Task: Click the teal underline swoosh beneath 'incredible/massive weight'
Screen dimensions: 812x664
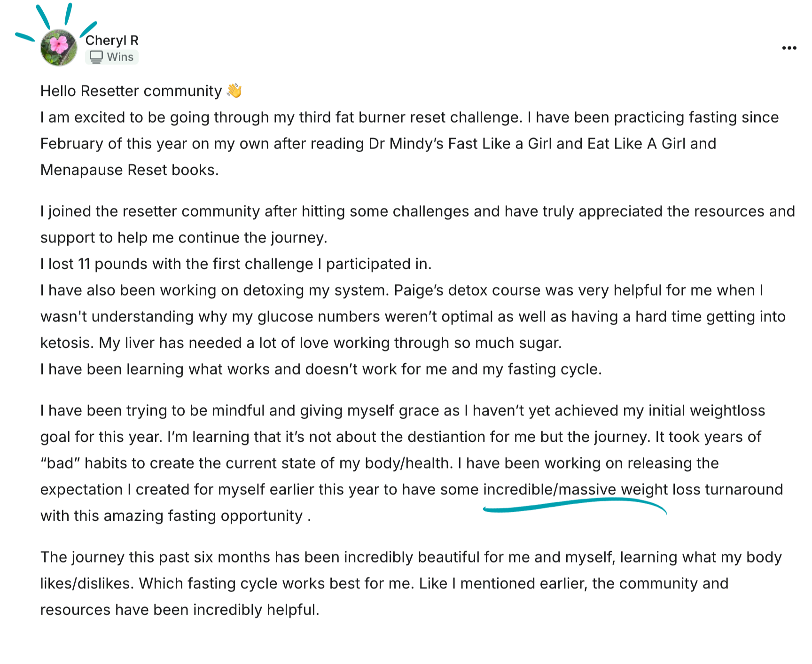Action: 575,505
